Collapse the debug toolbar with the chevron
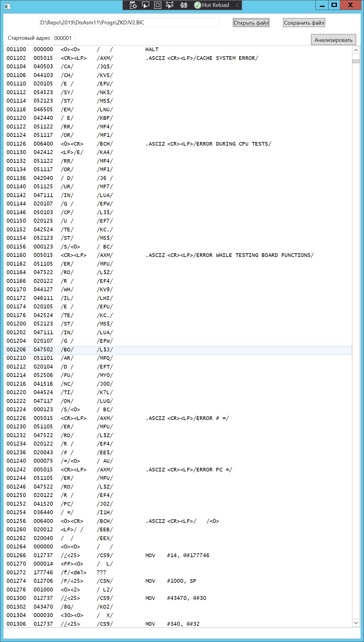Image resolution: width=364 pixels, height=642 pixels. [237, 5]
